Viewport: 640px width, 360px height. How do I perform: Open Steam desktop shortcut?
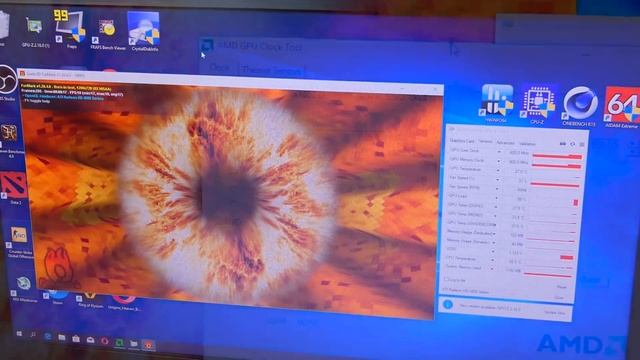[57, 297]
